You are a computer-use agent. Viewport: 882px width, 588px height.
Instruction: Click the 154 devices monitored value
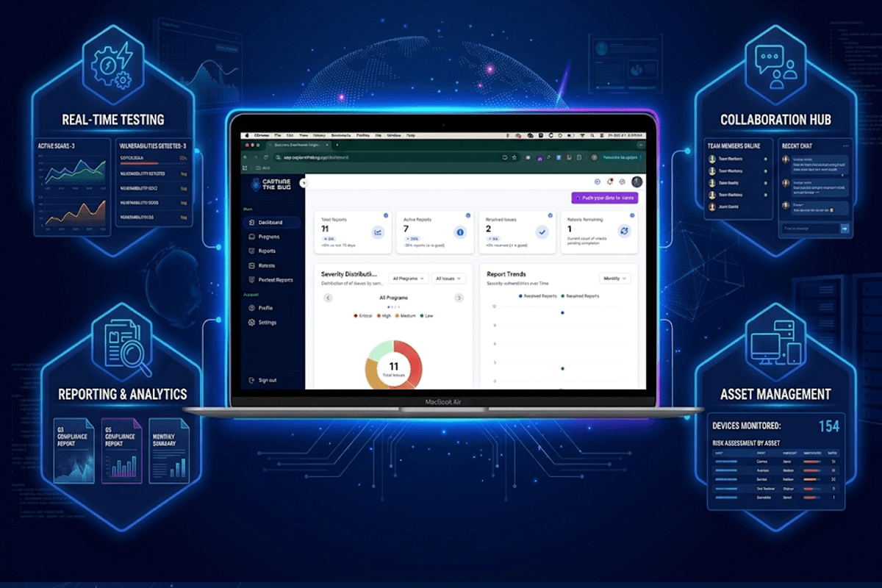click(828, 426)
